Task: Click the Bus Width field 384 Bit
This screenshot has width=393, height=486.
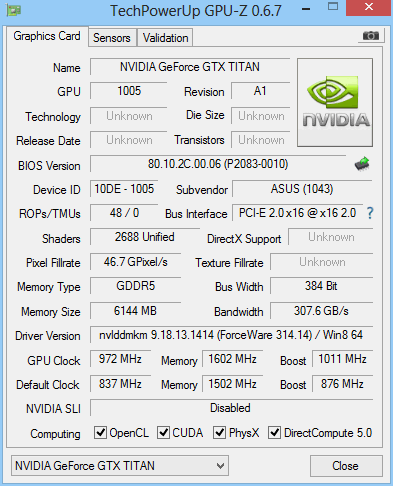Action: click(321, 286)
